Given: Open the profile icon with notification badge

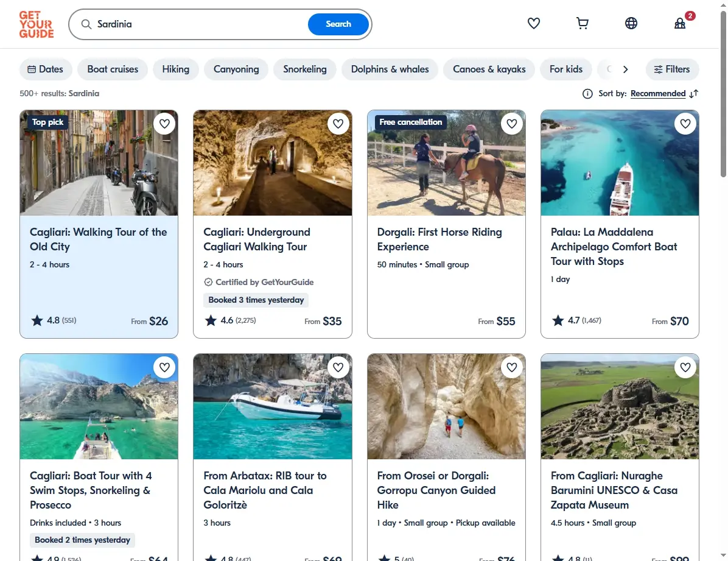Looking at the screenshot, I should pyautogui.click(x=680, y=23).
